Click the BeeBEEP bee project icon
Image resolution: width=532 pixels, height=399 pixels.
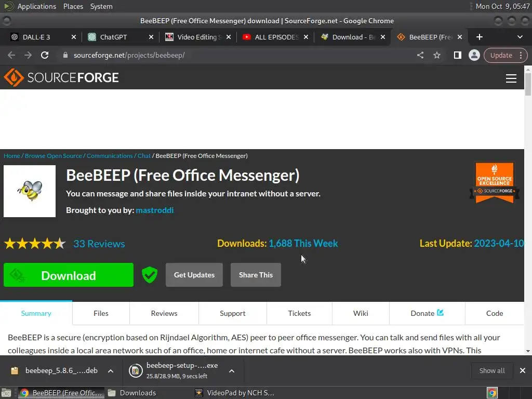30,191
